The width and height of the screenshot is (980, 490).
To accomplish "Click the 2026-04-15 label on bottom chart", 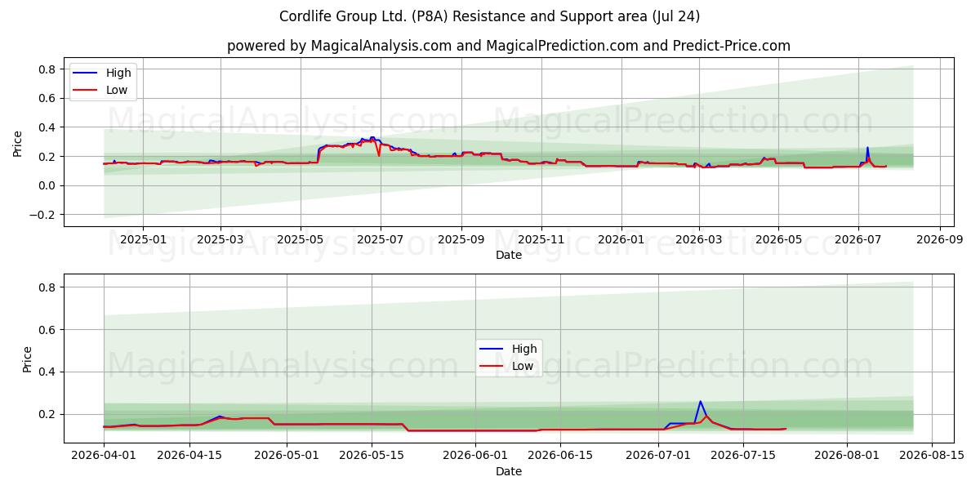I will pyautogui.click(x=189, y=457).
